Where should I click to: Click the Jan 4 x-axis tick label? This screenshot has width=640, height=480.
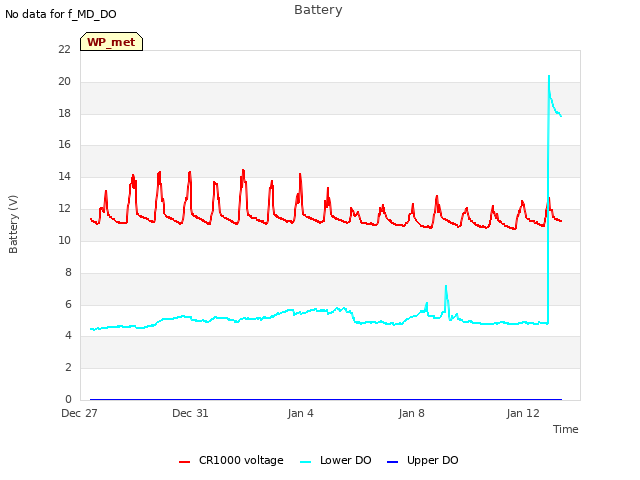(300, 413)
